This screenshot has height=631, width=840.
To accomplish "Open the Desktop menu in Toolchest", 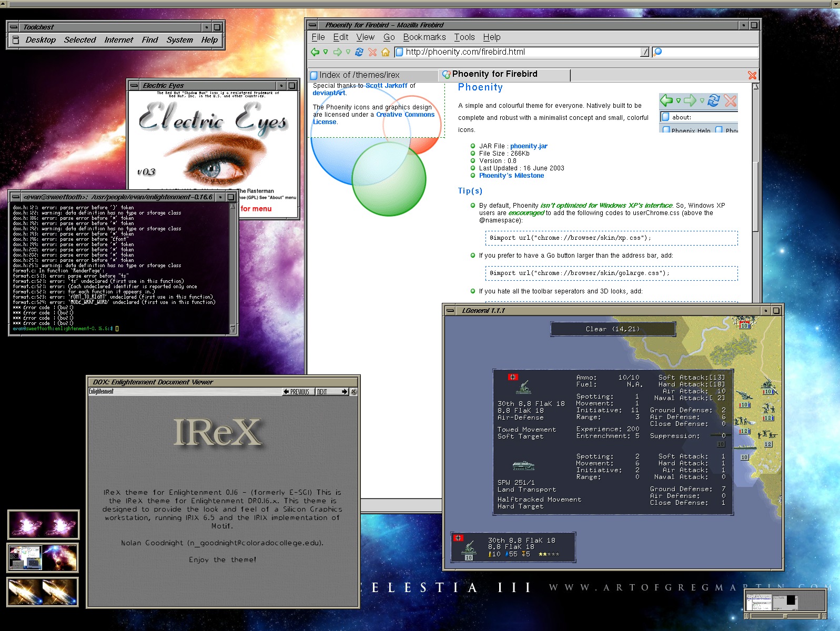I will point(41,40).
